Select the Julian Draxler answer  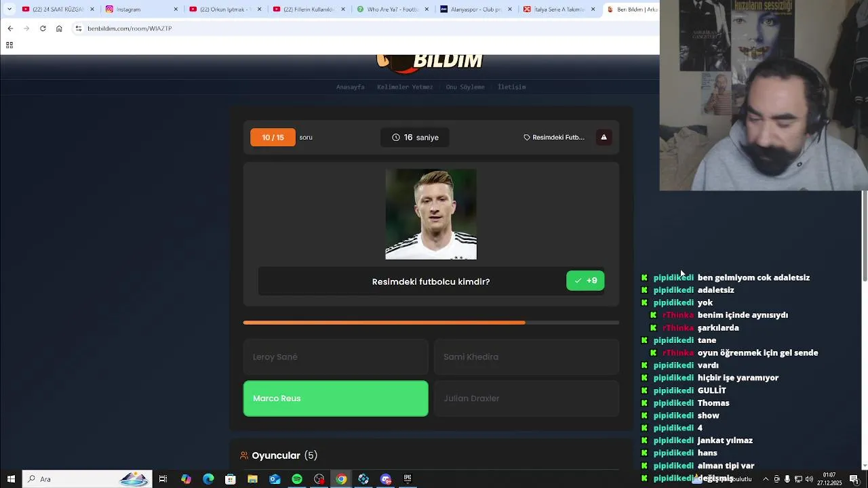click(526, 399)
